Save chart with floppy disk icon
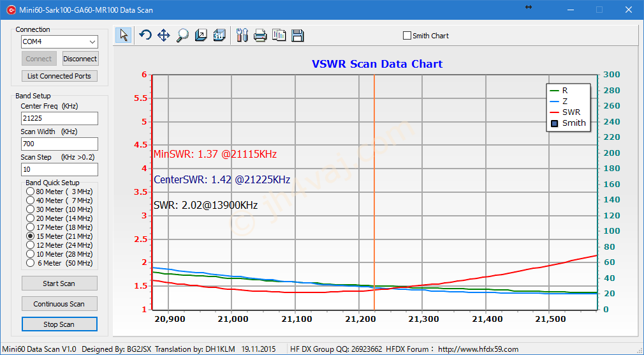The width and height of the screenshot is (644, 355). coord(298,35)
